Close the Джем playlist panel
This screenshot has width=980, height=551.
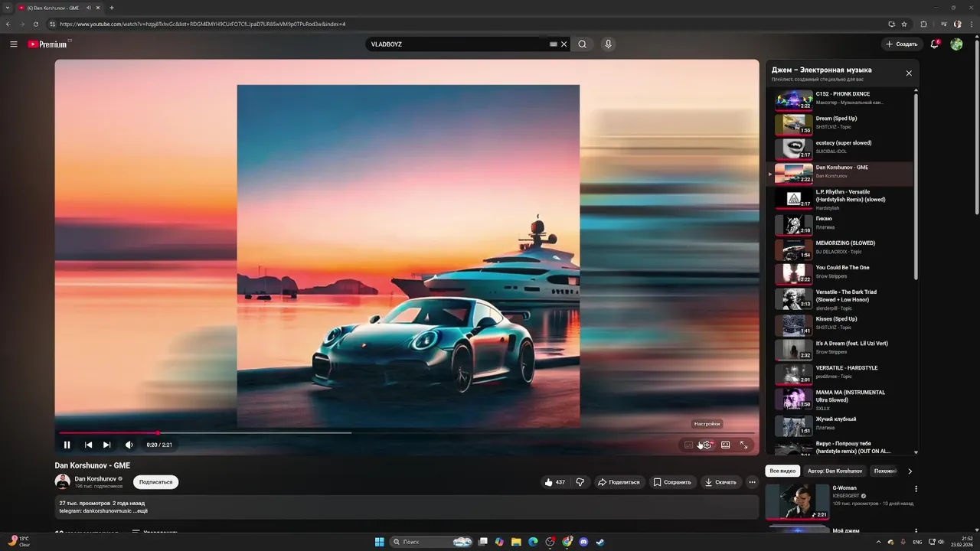[x=909, y=73]
